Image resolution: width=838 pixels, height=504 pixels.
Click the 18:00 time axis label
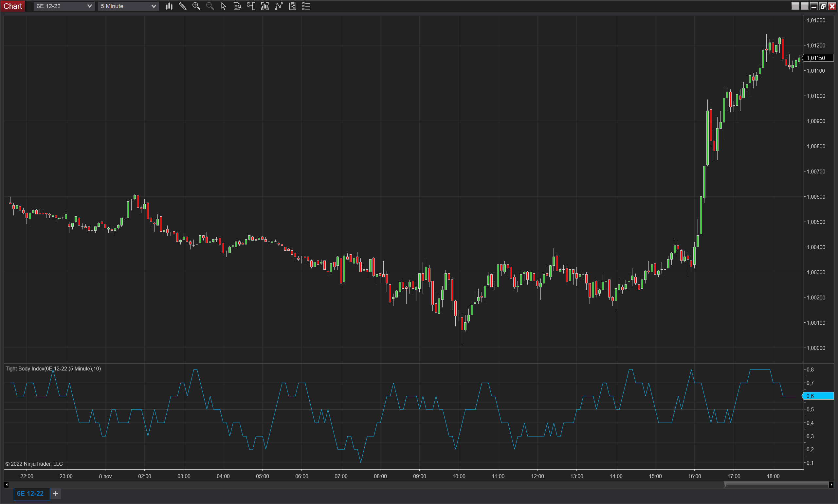[773, 476]
